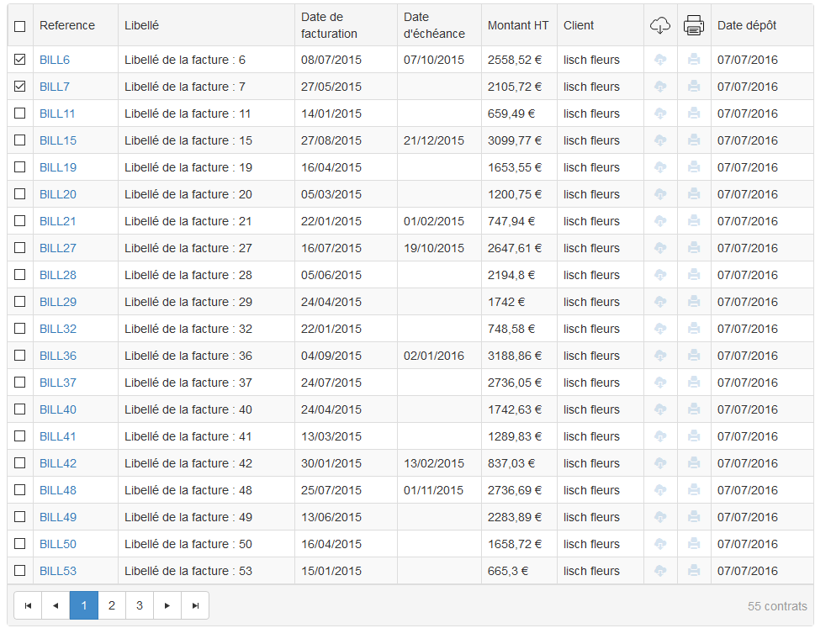Print invoice BILL7 using printer icon
This screenshot has width=831, height=644.
click(694, 87)
